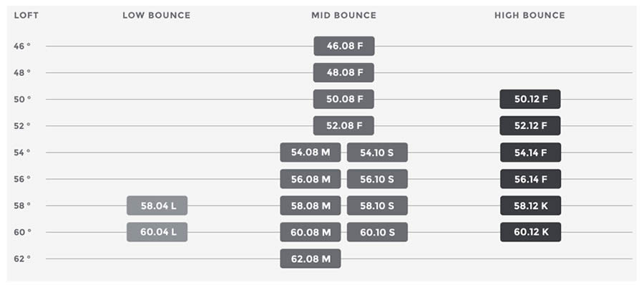Click the 52.08 F grind button
Screen dimensions: 644x285
coord(343,126)
